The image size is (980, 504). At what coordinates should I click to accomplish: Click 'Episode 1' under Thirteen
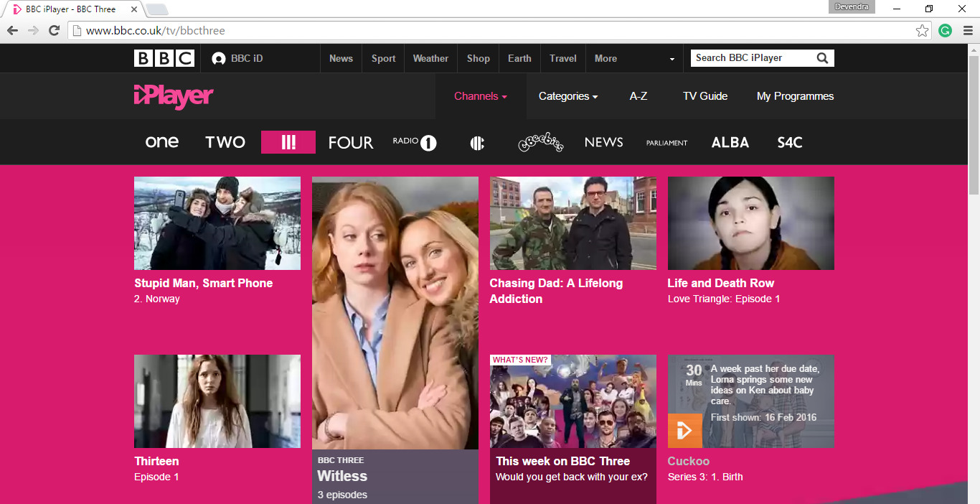pyautogui.click(x=156, y=477)
